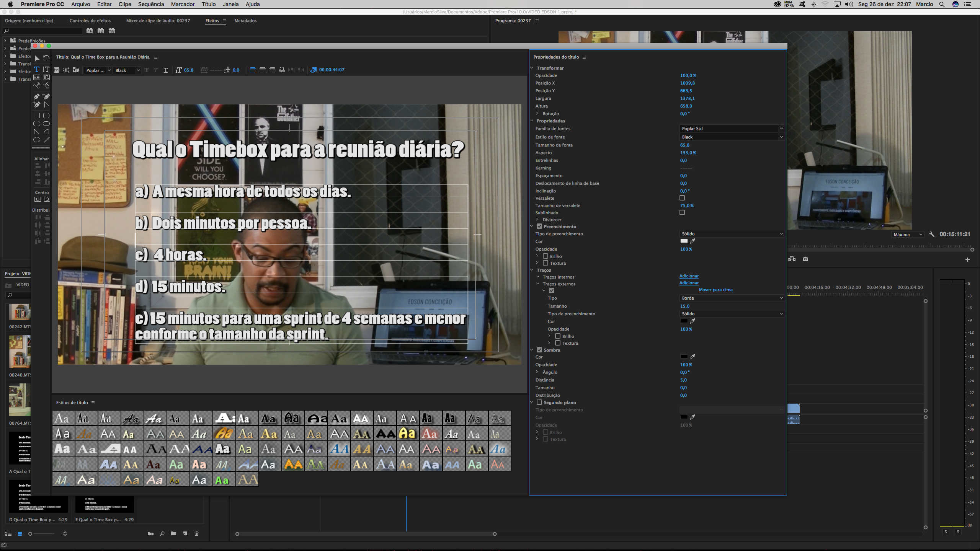The height and width of the screenshot is (551, 980).
Task: Click the New Title Based on Current icon
Action: 57,70
